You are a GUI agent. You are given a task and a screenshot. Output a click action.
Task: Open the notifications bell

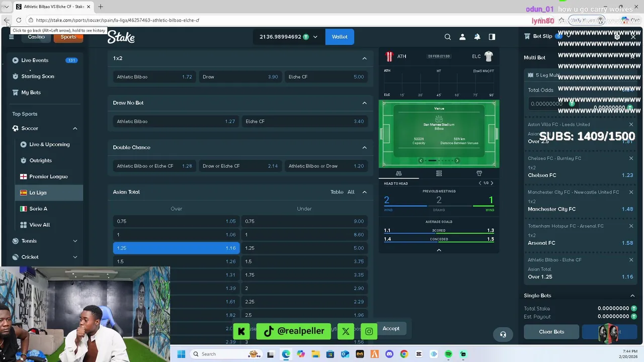tap(477, 37)
